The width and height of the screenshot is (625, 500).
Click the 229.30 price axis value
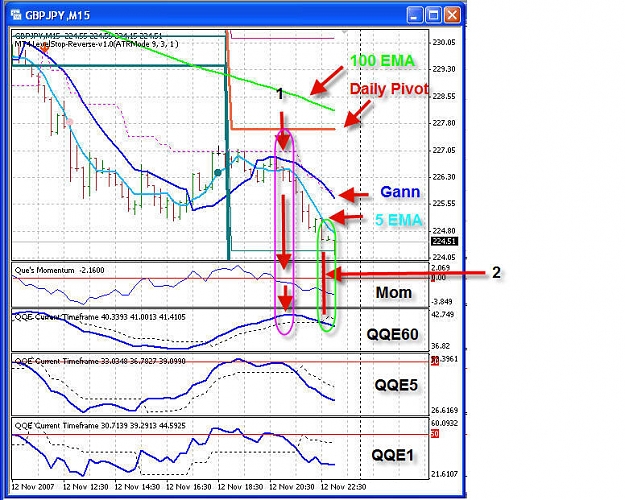[x=444, y=69]
